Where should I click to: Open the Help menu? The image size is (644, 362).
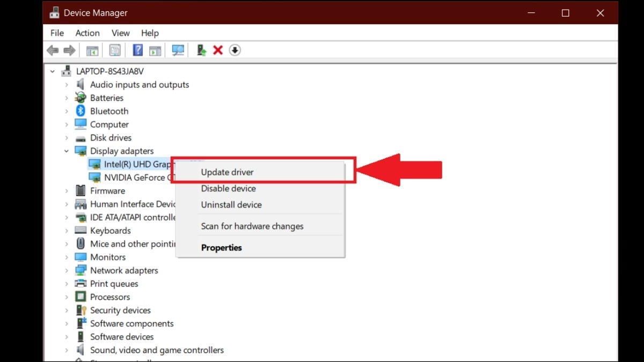150,33
